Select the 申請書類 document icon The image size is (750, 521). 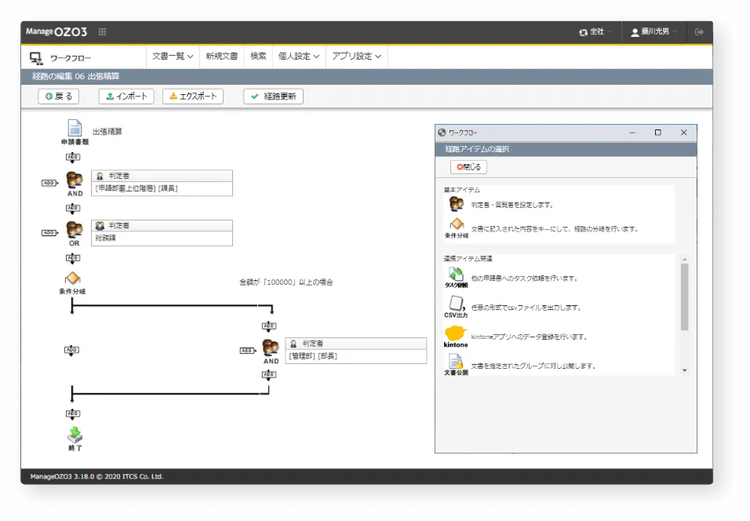pyautogui.click(x=75, y=128)
